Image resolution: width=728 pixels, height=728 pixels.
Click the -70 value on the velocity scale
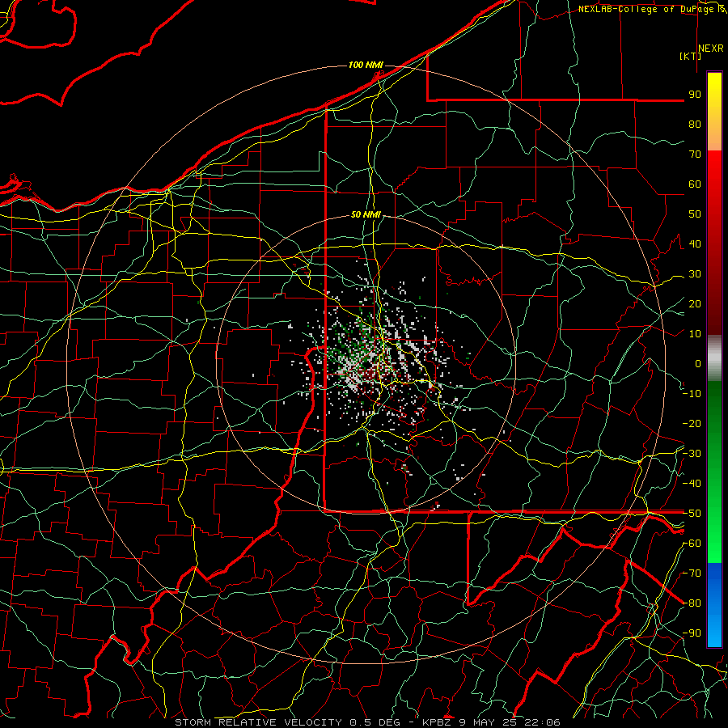click(x=692, y=574)
